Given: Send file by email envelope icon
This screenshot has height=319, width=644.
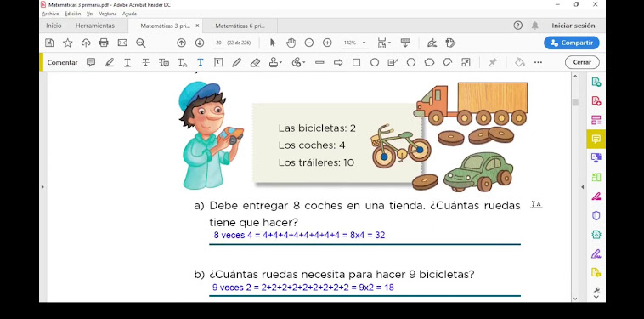Looking at the screenshot, I should (122, 43).
